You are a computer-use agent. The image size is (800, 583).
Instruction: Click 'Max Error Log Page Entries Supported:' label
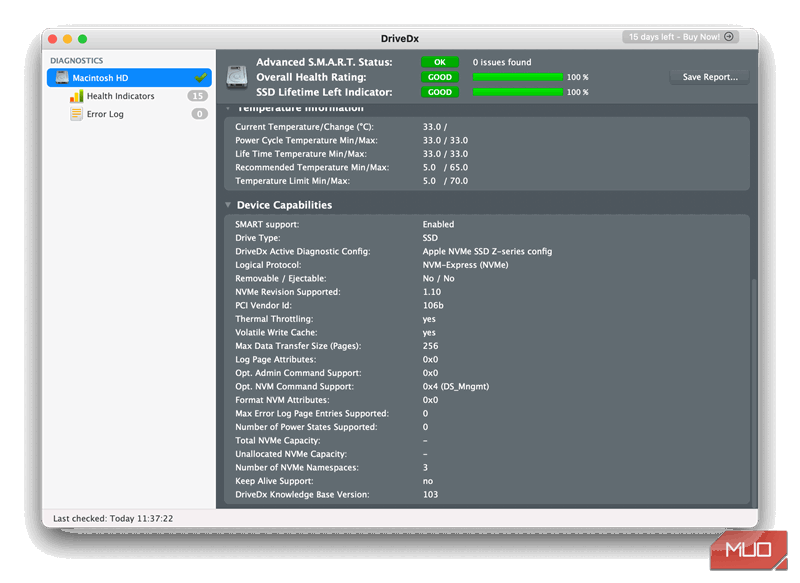click(x=312, y=414)
